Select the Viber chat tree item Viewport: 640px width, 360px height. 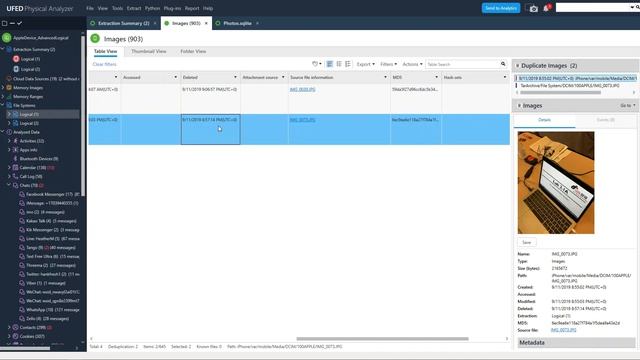(42, 283)
